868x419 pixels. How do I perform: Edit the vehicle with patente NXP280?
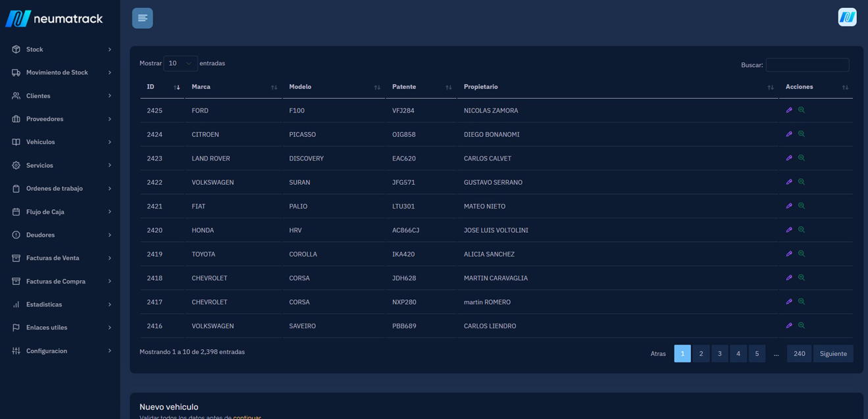[789, 301]
